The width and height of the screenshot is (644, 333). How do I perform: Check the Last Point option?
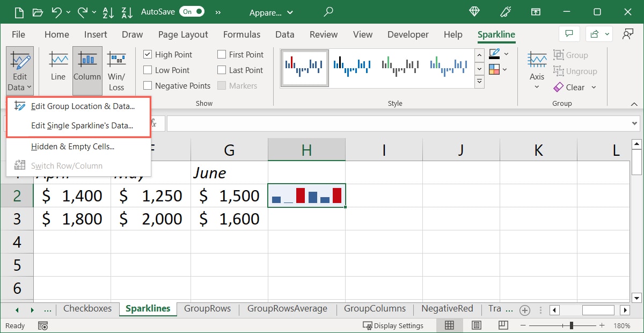(x=221, y=70)
